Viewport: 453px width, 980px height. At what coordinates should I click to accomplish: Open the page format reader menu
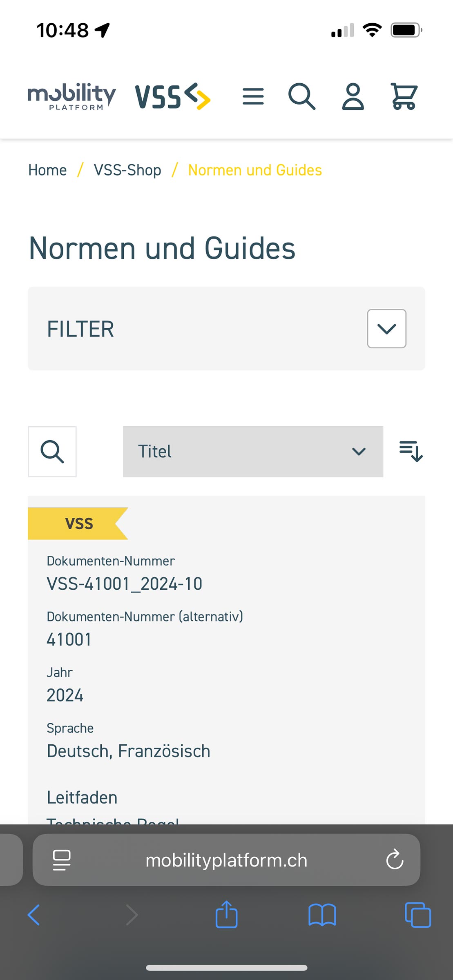tap(62, 860)
